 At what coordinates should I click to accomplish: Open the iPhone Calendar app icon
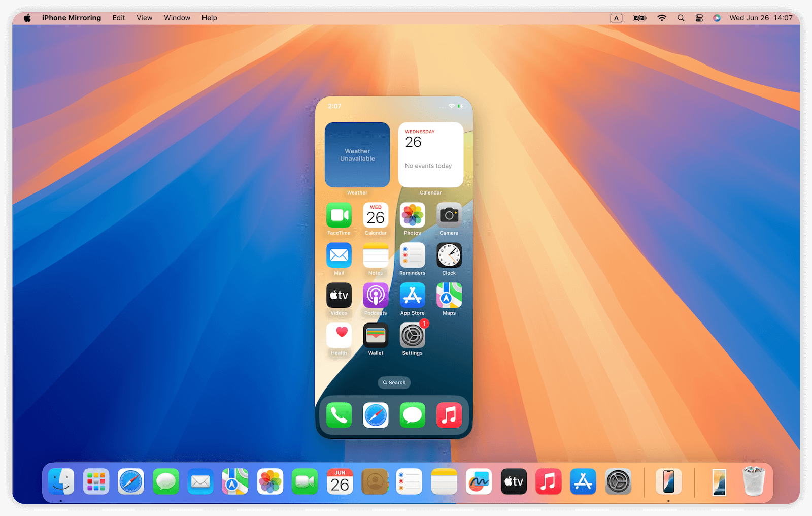tap(376, 215)
